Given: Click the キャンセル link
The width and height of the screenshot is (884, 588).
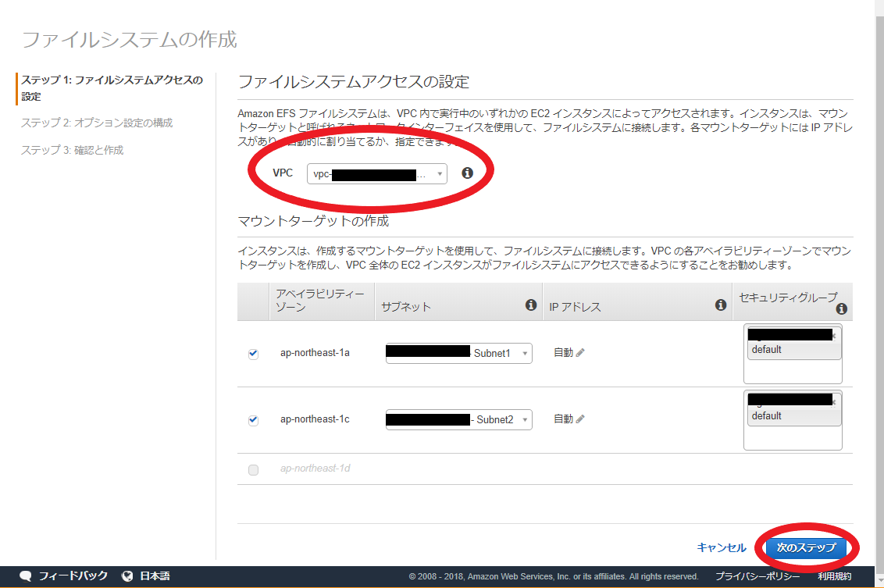Looking at the screenshot, I should pos(721,547).
